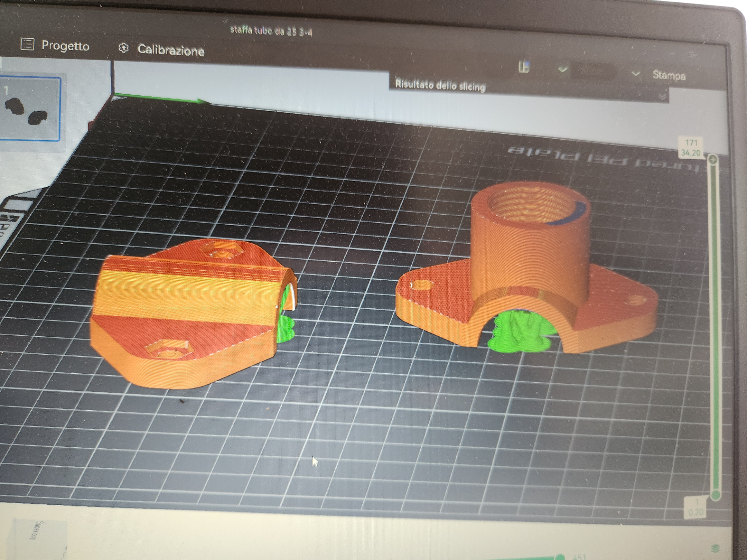Click the horizontal move slider handle
The image size is (747, 560).
tap(560, 556)
